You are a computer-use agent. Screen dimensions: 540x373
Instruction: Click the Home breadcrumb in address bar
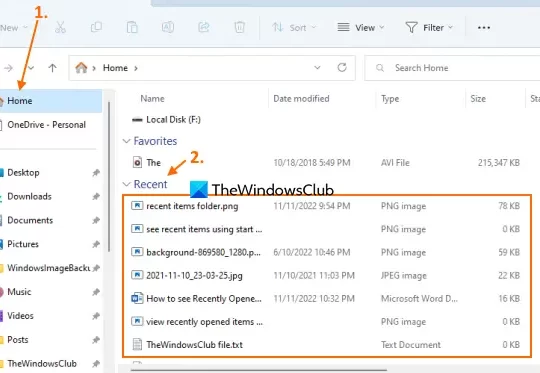click(x=115, y=68)
